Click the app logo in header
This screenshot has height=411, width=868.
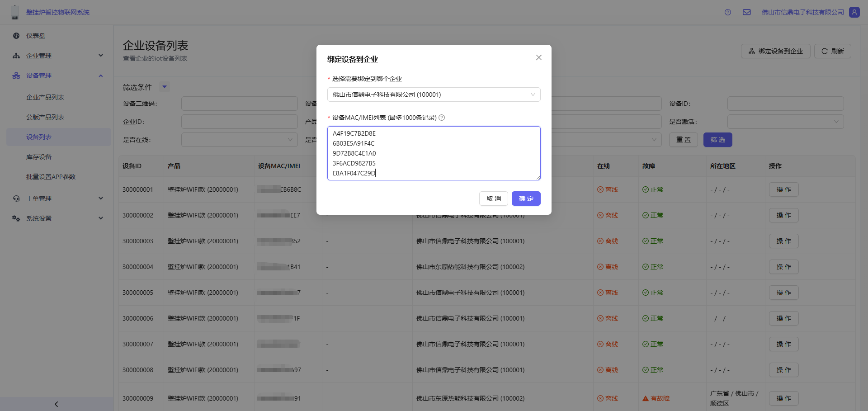click(15, 12)
